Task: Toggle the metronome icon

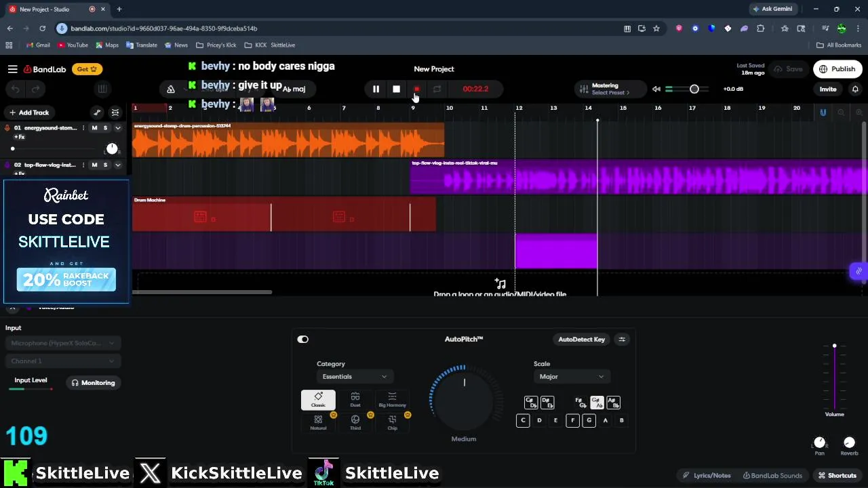Action: click(x=171, y=89)
